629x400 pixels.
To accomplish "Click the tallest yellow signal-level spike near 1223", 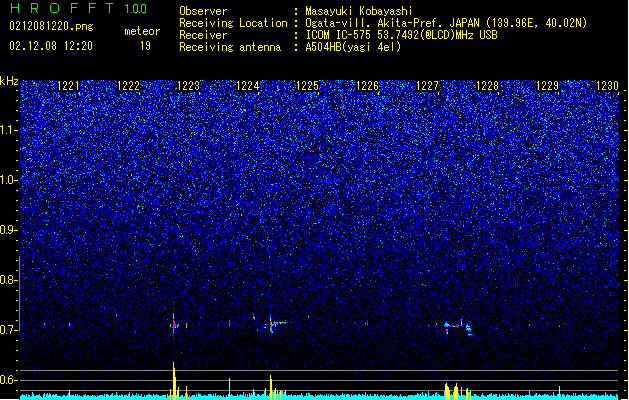I will (x=174, y=380).
